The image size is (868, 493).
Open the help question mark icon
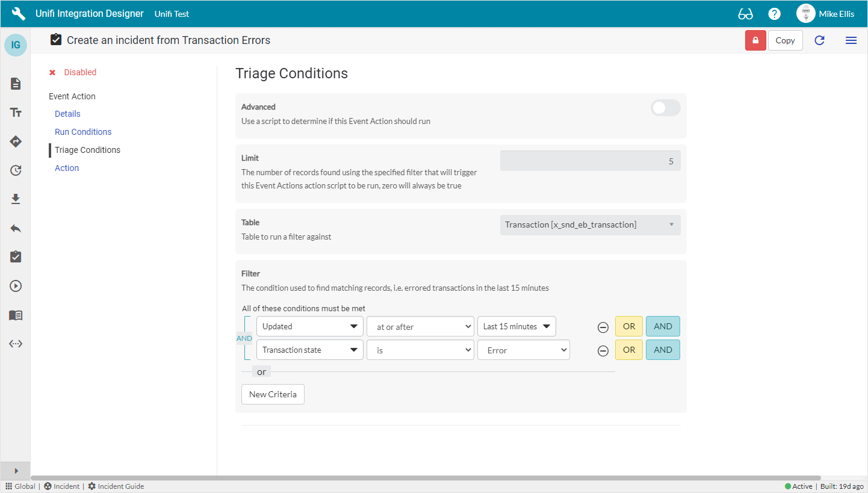pyautogui.click(x=775, y=14)
